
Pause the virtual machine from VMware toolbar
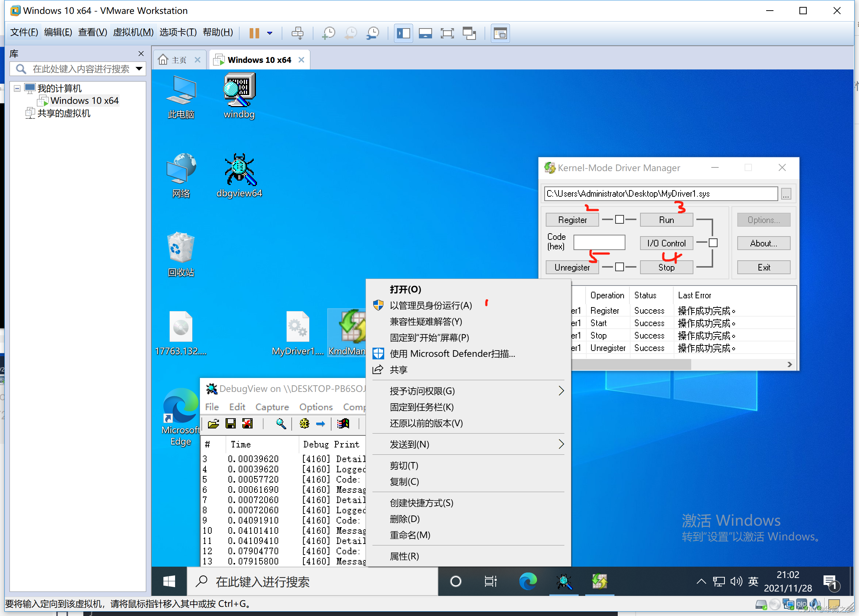(254, 33)
